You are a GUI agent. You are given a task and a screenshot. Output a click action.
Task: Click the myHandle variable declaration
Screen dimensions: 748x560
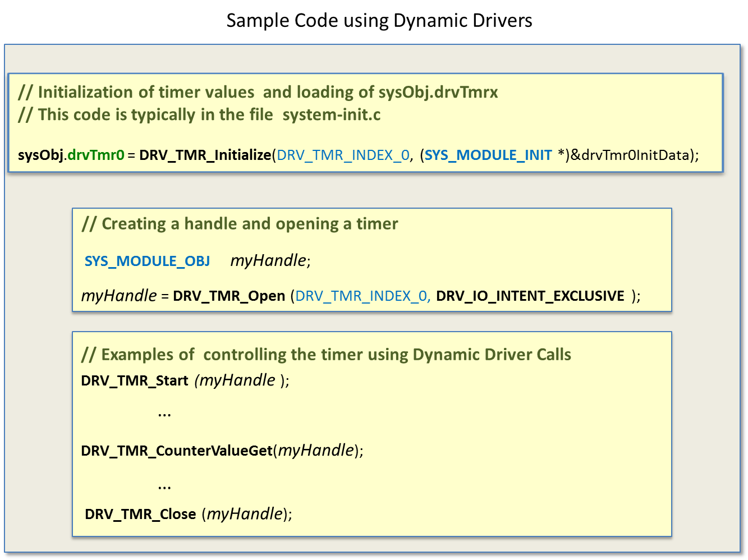(269, 260)
